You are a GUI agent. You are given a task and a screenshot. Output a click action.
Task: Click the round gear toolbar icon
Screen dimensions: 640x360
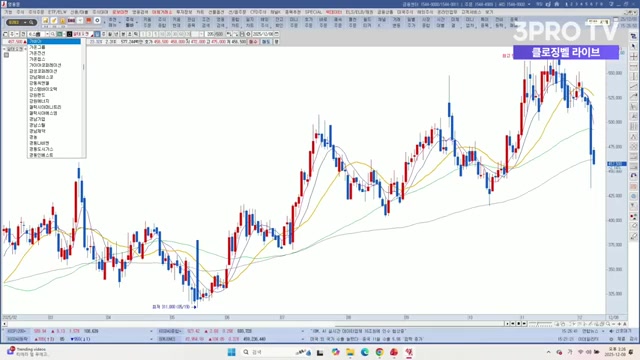tap(97, 20)
